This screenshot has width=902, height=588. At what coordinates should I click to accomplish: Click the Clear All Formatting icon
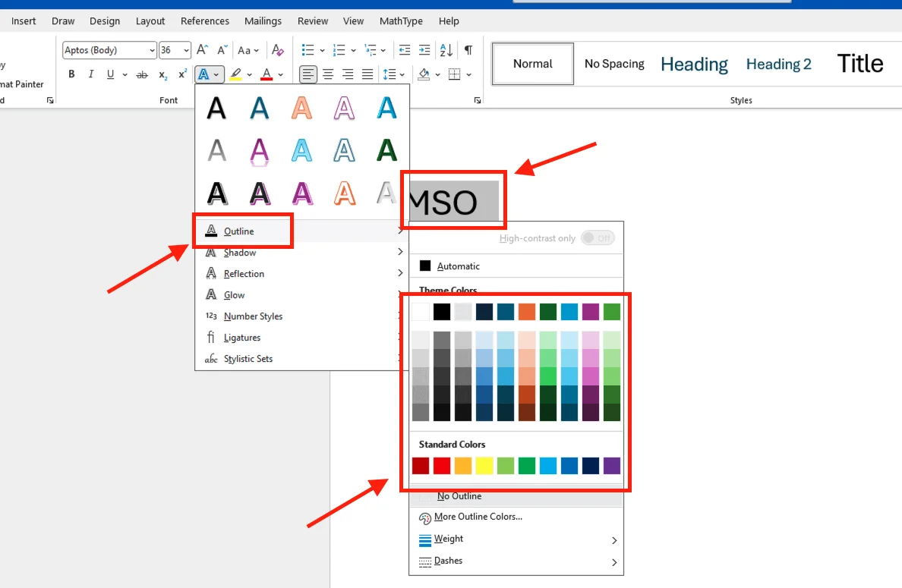click(278, 50)
